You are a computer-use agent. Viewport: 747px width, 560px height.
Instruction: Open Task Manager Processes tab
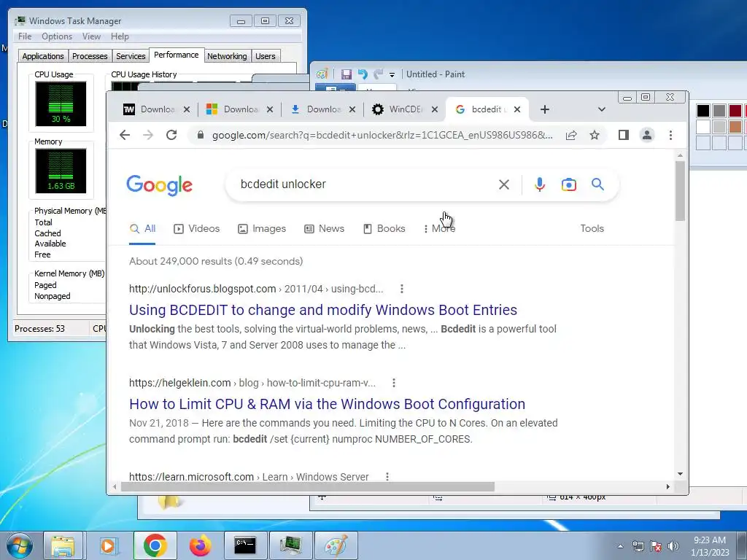90,56
